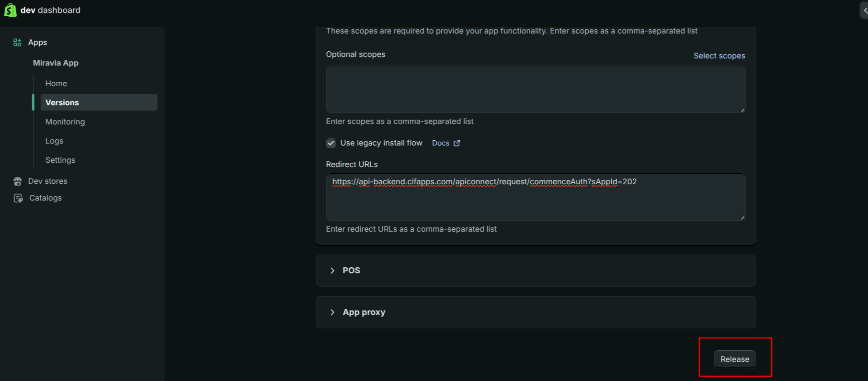Open the Docs link
This screenshot has width=868, height=381.
[x=441, y=143]
